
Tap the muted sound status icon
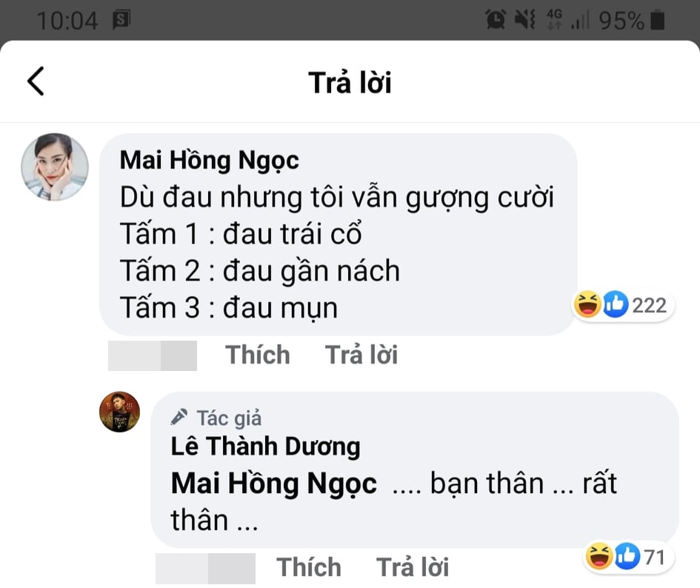click(x=524, y=20)
